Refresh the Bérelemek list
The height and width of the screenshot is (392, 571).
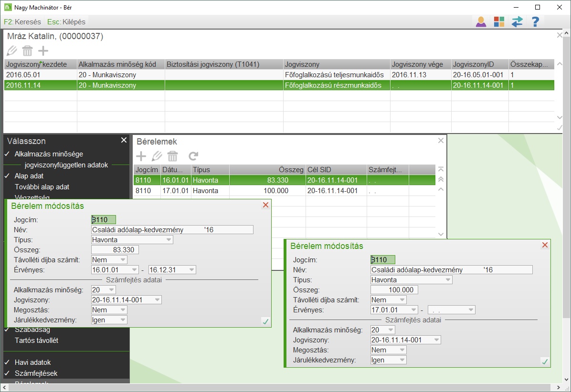193,156
